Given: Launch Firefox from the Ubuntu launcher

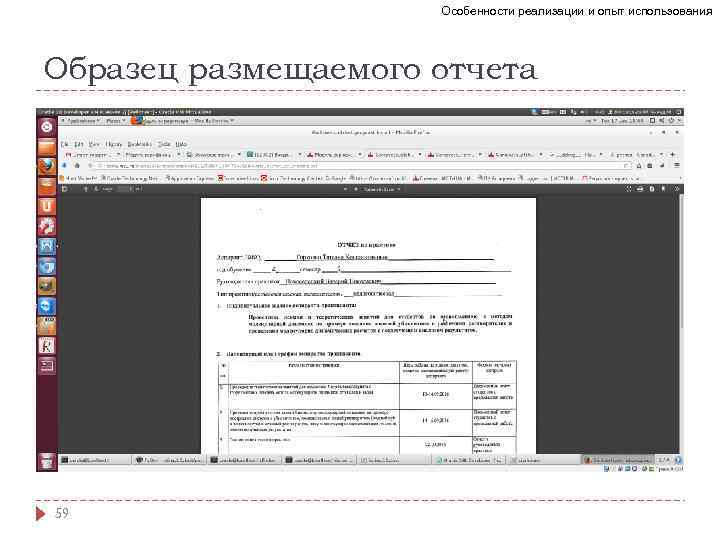Looking at the screenshot, I should [46, 166].
